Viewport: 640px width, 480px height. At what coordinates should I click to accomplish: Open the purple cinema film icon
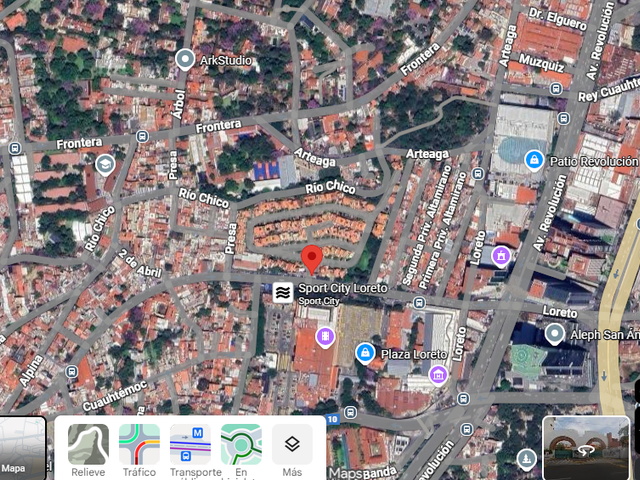[325, 337]
